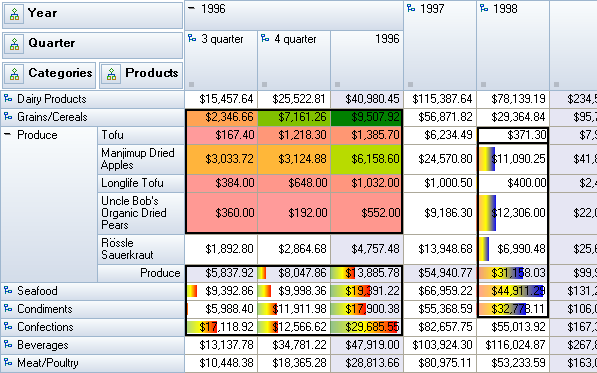Click the Quarter hierarchy icon

pos(14,44)
